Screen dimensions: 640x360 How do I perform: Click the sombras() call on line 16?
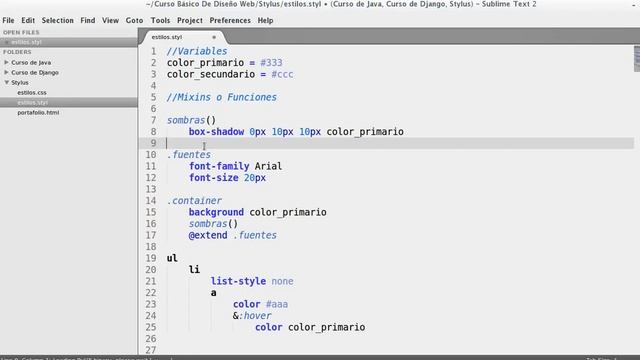click(213, 224)
